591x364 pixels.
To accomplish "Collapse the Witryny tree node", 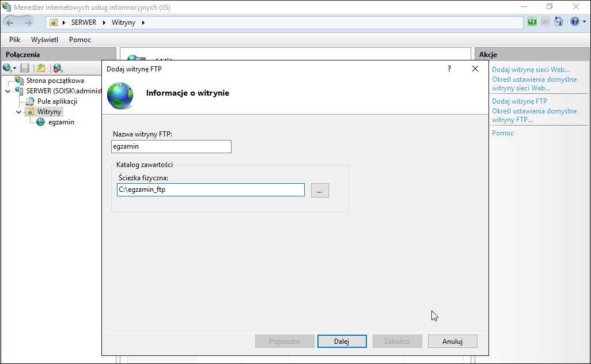I will coord(19,112).
